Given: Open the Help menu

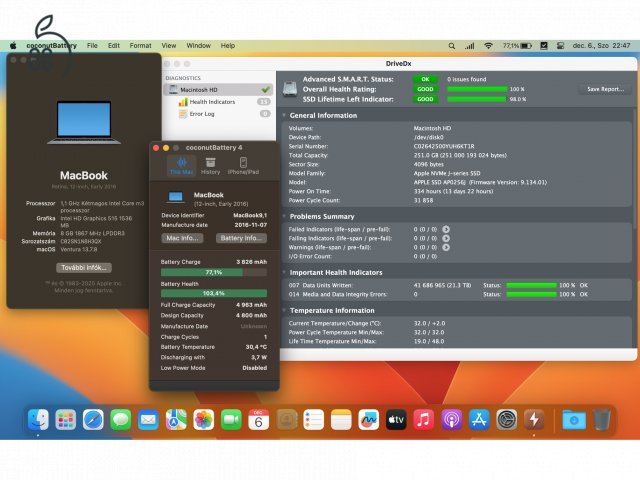Looking at the screenshot, I should [x=228, y=46].
